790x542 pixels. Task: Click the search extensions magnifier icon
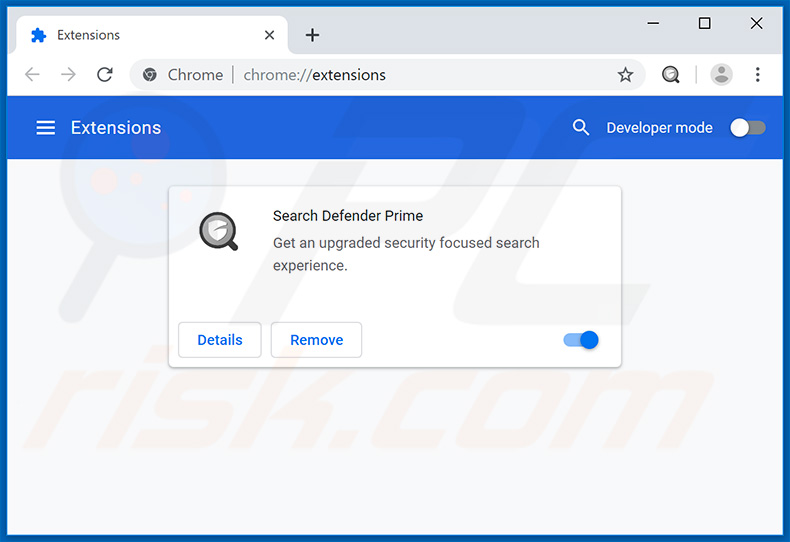point(581,128)
